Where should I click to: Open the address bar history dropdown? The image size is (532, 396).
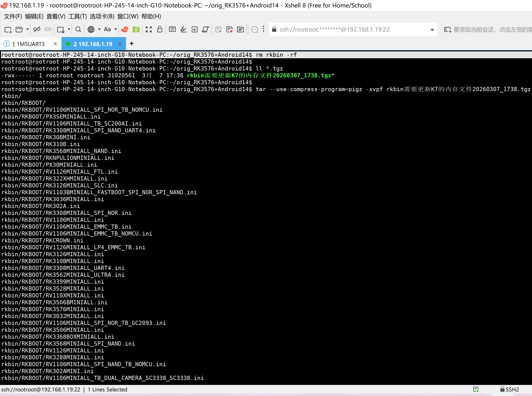coord(432,30)
